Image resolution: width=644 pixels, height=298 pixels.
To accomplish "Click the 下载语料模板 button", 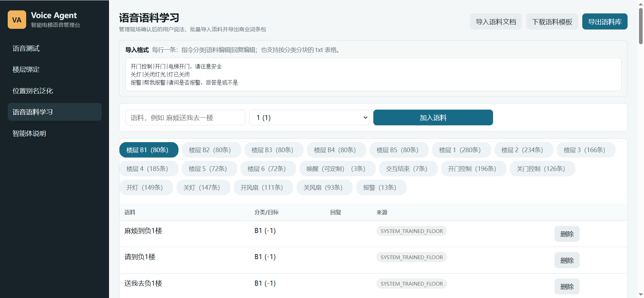I will point(552,21).
